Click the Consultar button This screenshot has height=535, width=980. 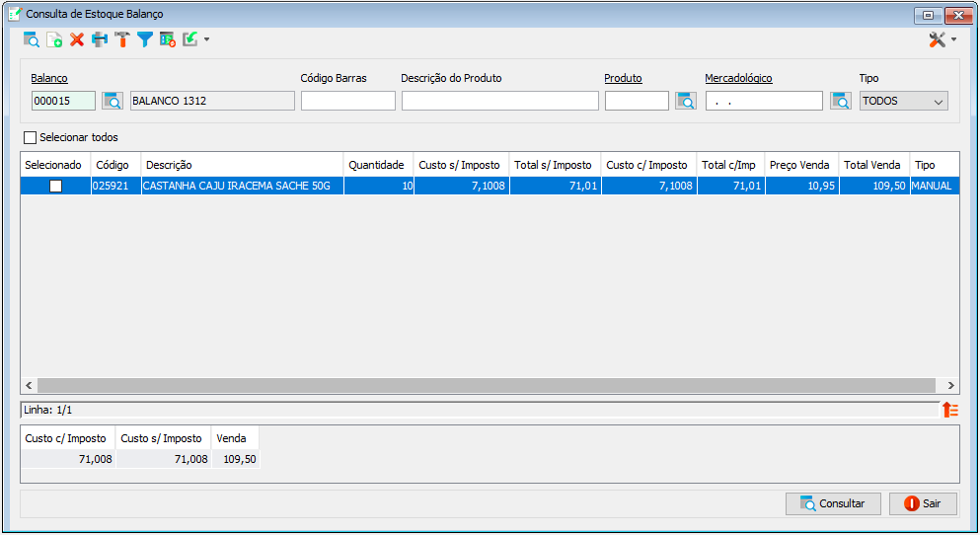point(833,503)
